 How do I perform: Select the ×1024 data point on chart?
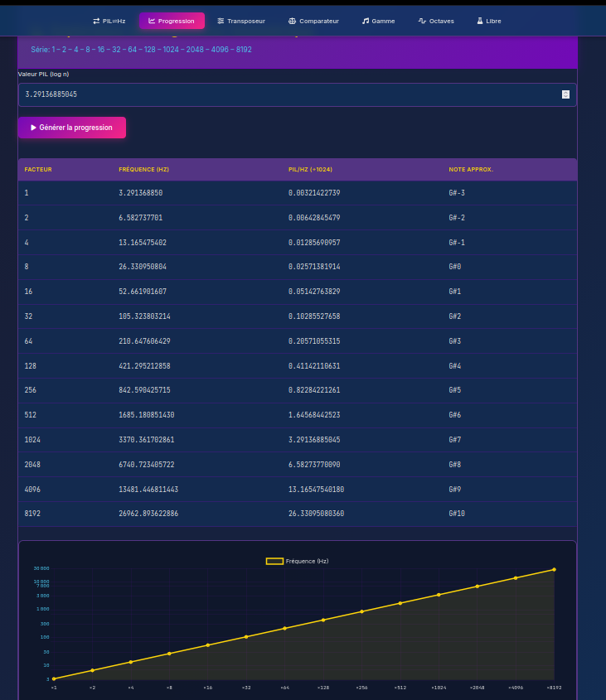pos(439,595)
